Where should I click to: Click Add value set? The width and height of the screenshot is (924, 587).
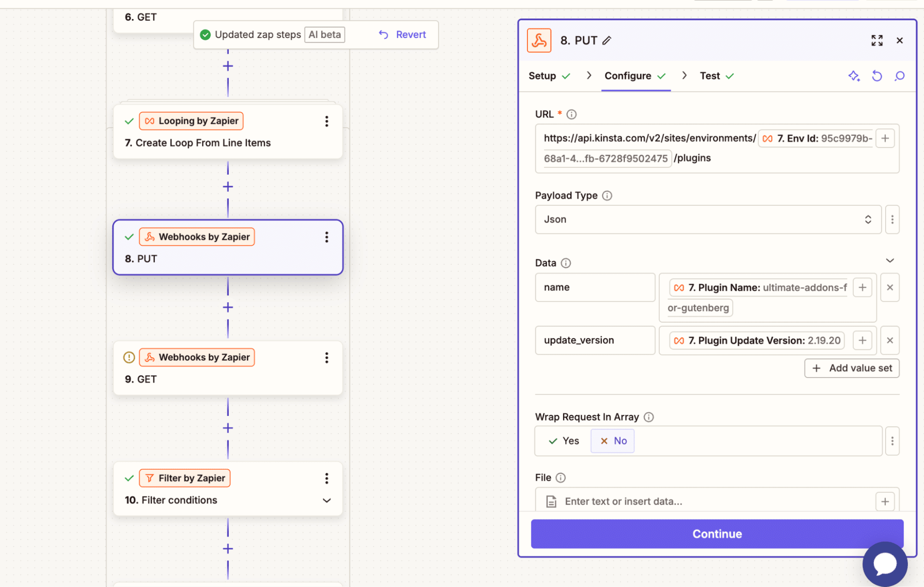coord(851,368)
